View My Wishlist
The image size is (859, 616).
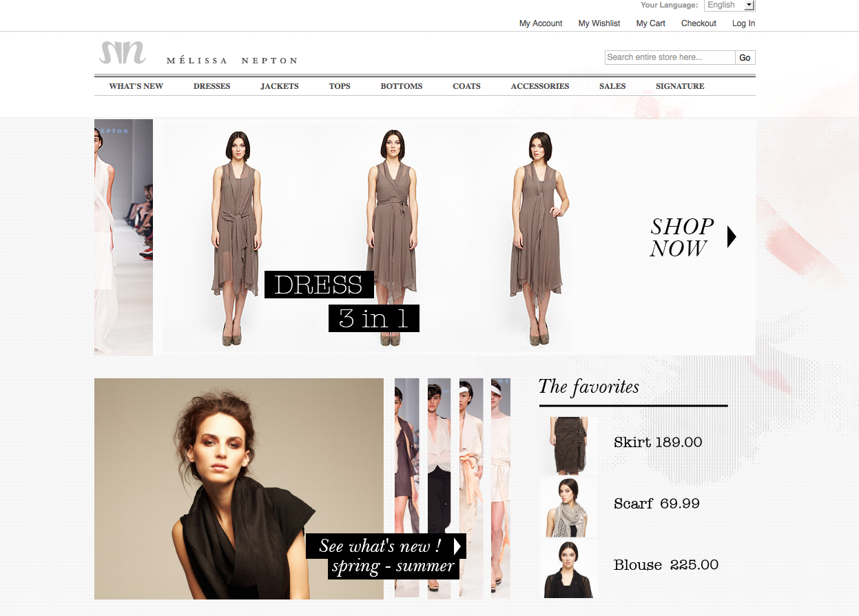pyautogui.click(x=599, y=23)
